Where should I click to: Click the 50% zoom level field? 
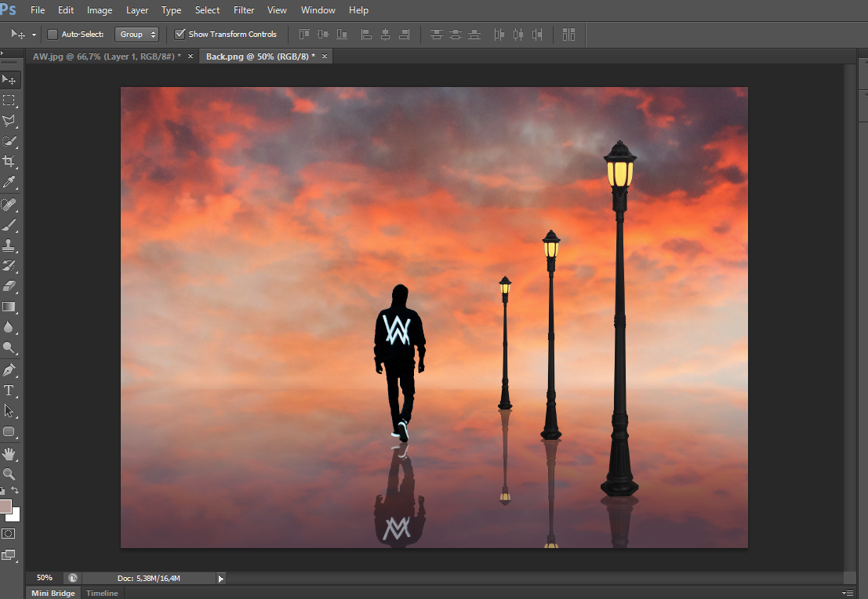click(44, 578)
